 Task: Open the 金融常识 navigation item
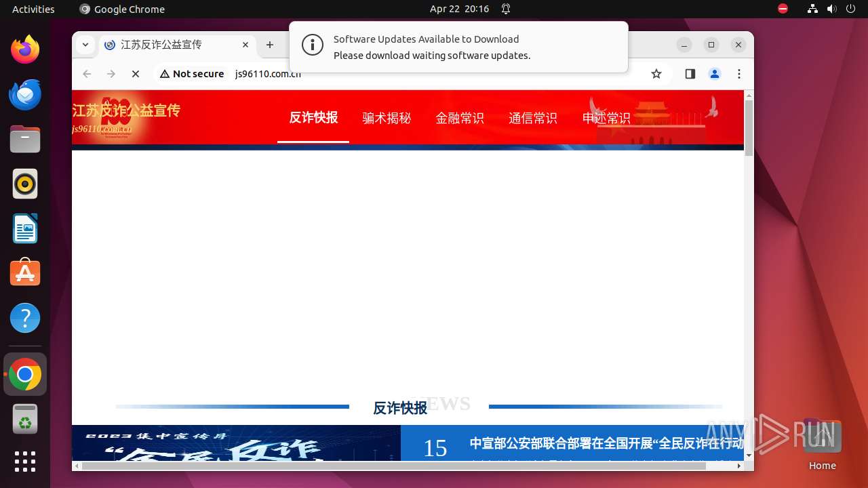point(460,118)
